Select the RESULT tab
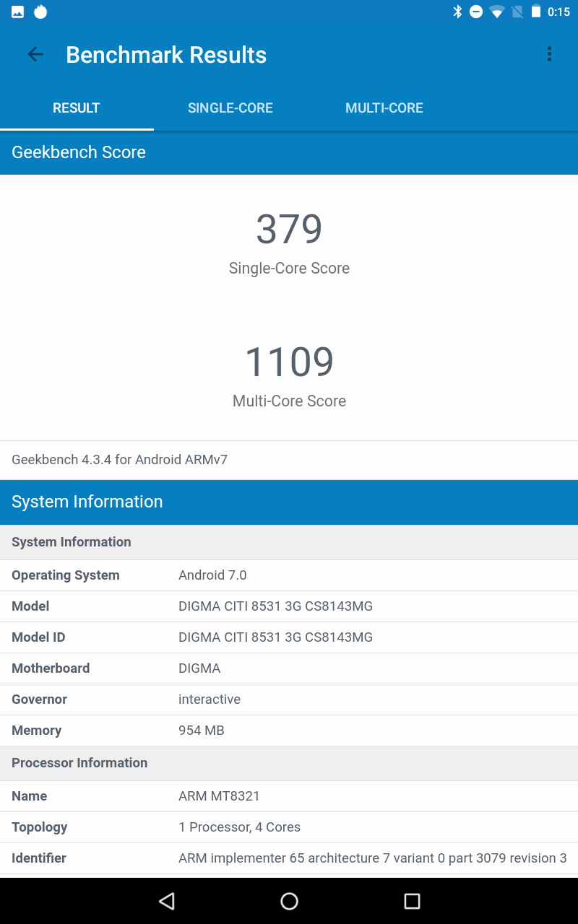The width and height of the screenshot is (578, 924). (77, 108)
